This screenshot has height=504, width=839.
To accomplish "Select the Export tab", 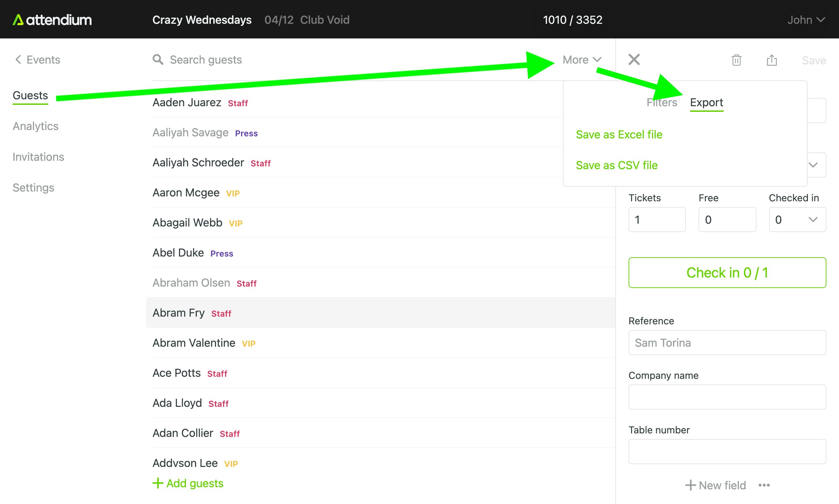I will tap(706, 102).
